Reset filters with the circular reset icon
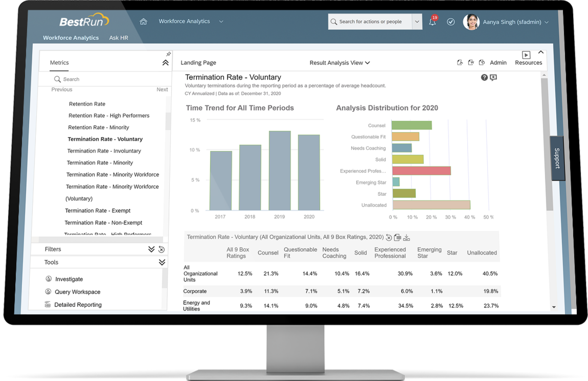588x381 pixels. [x=161, y=249]
